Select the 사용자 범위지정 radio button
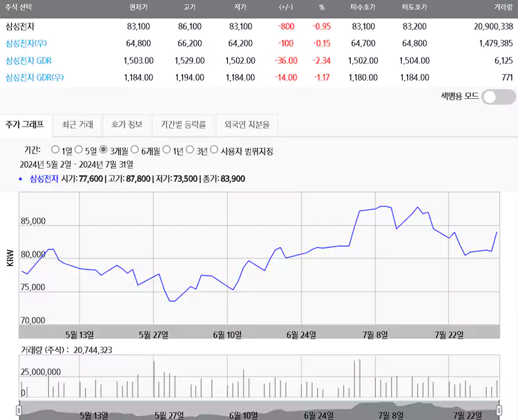Viewport: 518px width, 420px height. tap(214, 150)
